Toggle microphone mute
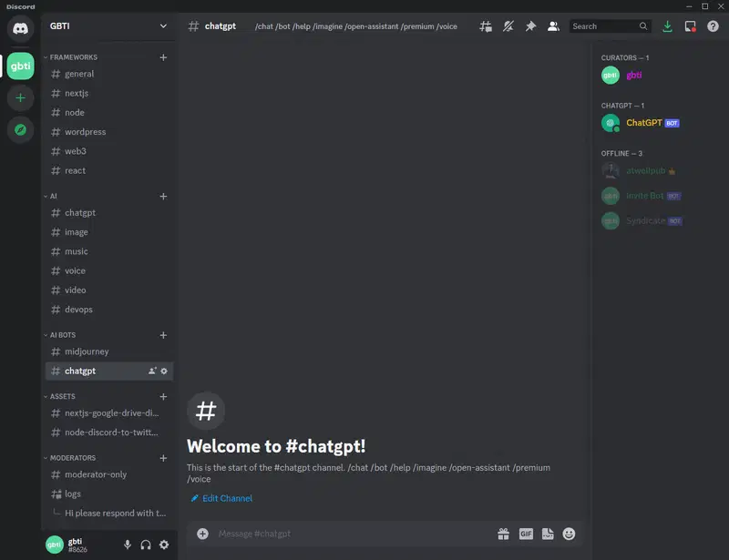This screenshot has height=560, width=729. [x=128, y=545]
